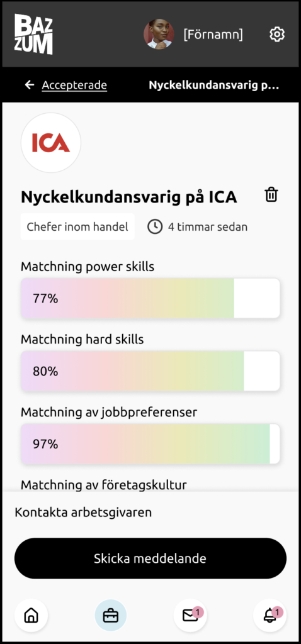The image size is (301, 644).
Task: Delete the job with the trash icon
Action: [271, 194]
